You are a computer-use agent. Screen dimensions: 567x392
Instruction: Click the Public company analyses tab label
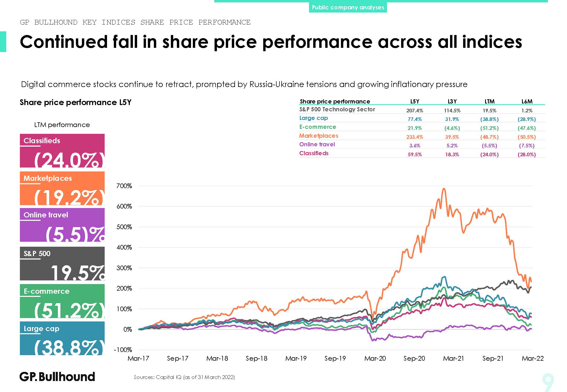(348, 7)
